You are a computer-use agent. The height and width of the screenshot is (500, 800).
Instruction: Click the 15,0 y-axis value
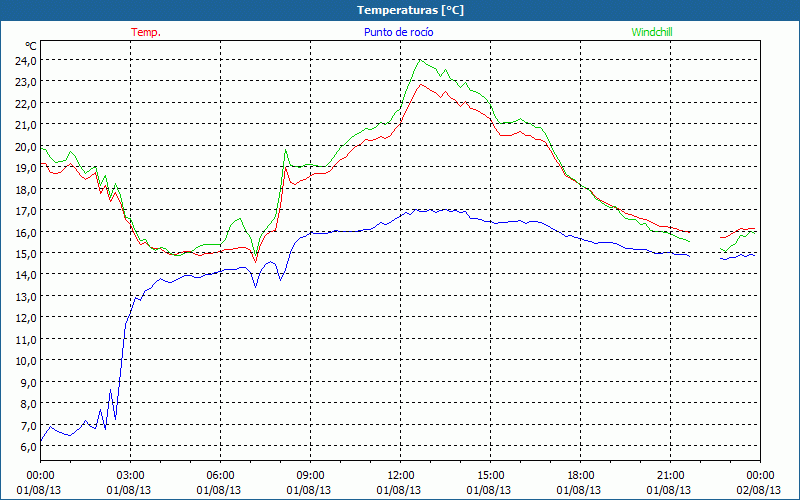27,254
